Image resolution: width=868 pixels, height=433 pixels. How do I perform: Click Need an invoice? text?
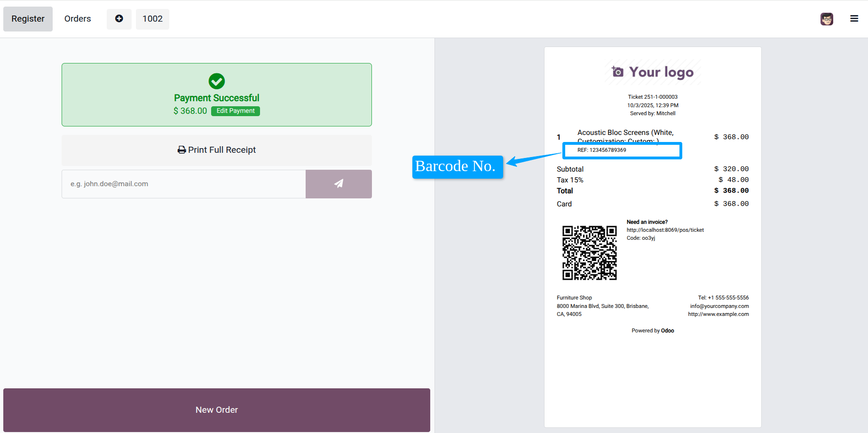pyautogui.click(x=647, y=222)
